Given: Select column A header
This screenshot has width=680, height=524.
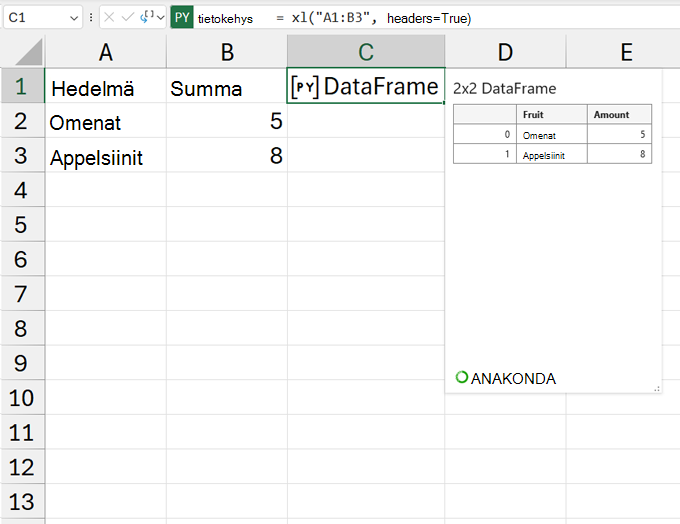Looking at the screenshot, I should pyautogui.click(x=106, y=52).
